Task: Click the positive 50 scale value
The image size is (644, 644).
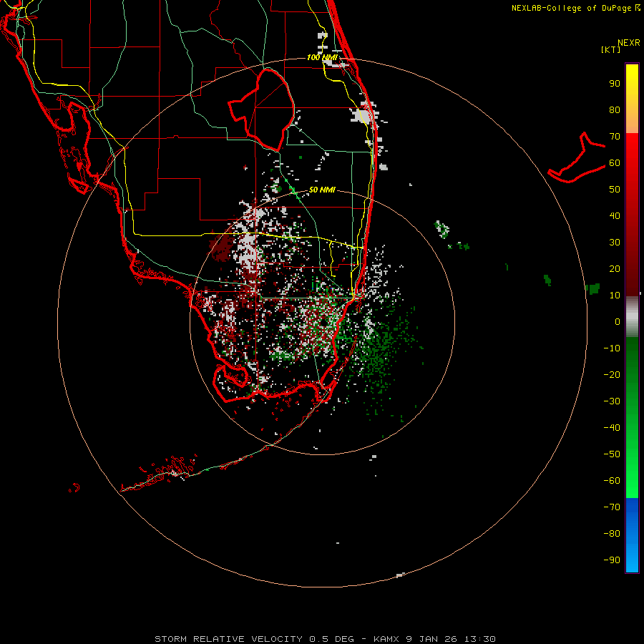Action: pos(615,190)
